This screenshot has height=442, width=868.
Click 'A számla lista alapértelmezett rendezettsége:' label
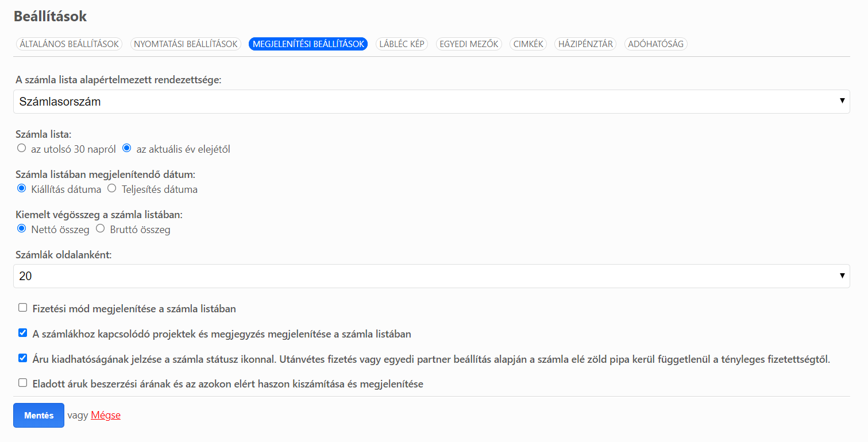point(118,80)
